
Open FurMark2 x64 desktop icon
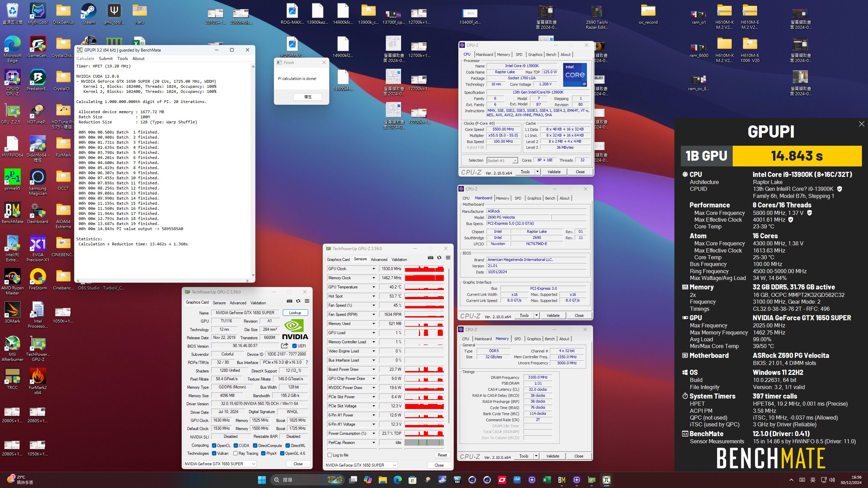pos(38,382)
